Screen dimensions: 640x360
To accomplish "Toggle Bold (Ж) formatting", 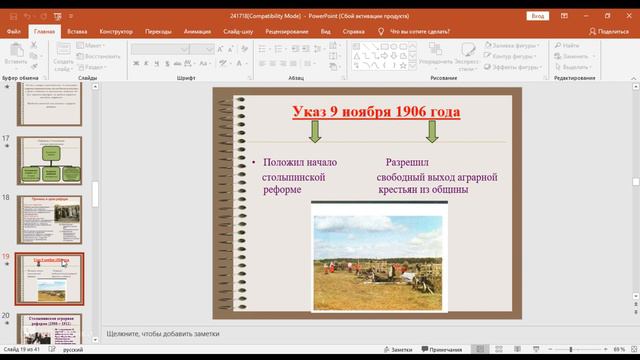I will tap(136, 64).
